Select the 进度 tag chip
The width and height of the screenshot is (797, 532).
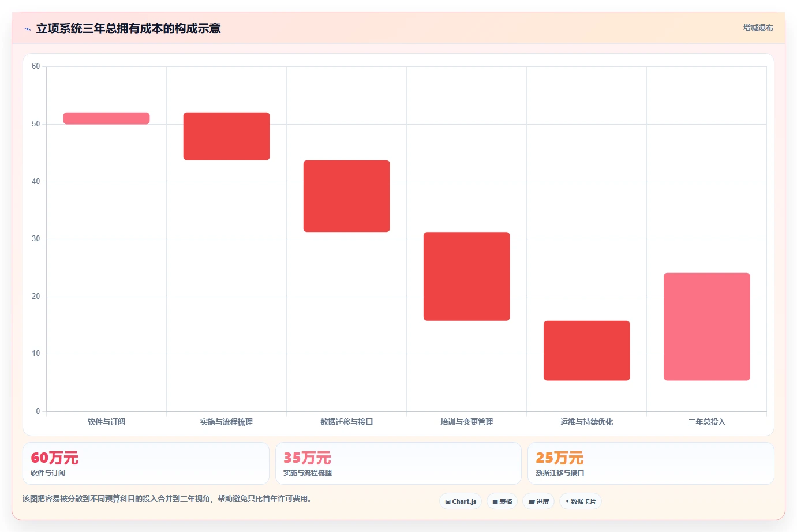(538, 501)
